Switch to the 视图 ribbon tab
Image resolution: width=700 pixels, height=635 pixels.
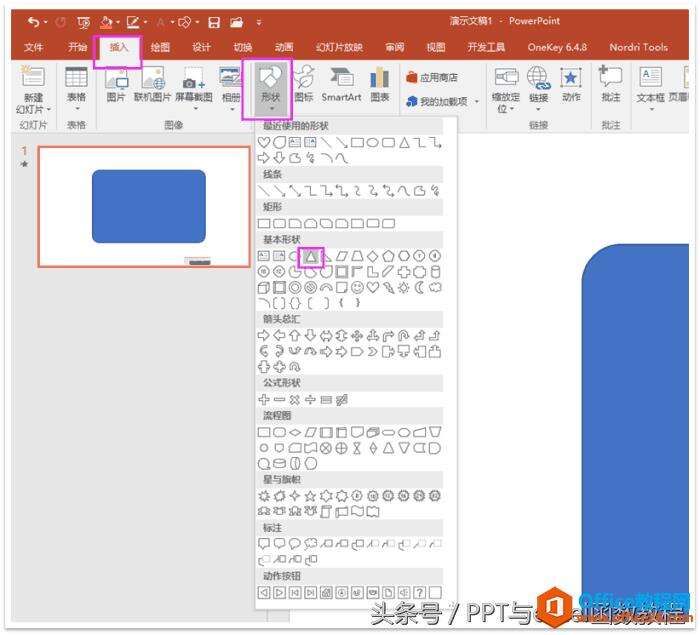pyautogui.click(x=436, y=47)
